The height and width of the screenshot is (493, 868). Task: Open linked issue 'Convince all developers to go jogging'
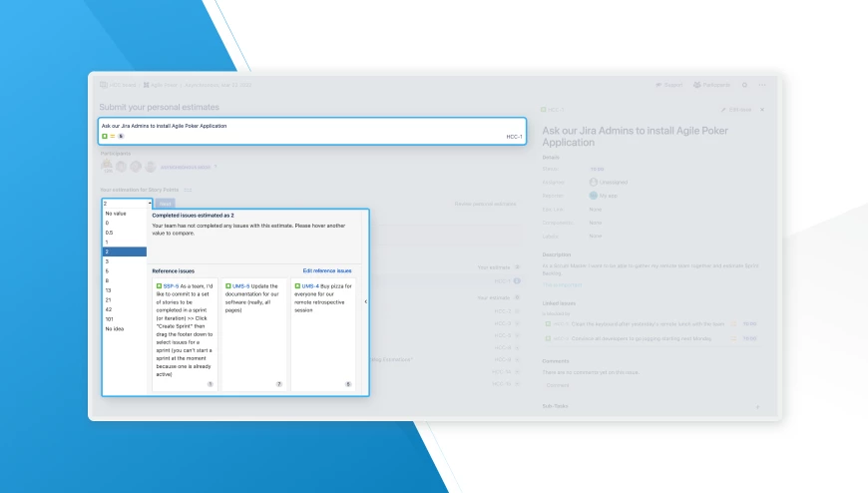tap(642, 338)
